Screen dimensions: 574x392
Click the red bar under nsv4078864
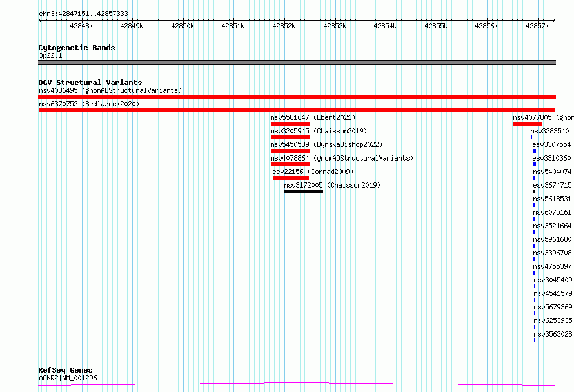pos(290,164)
